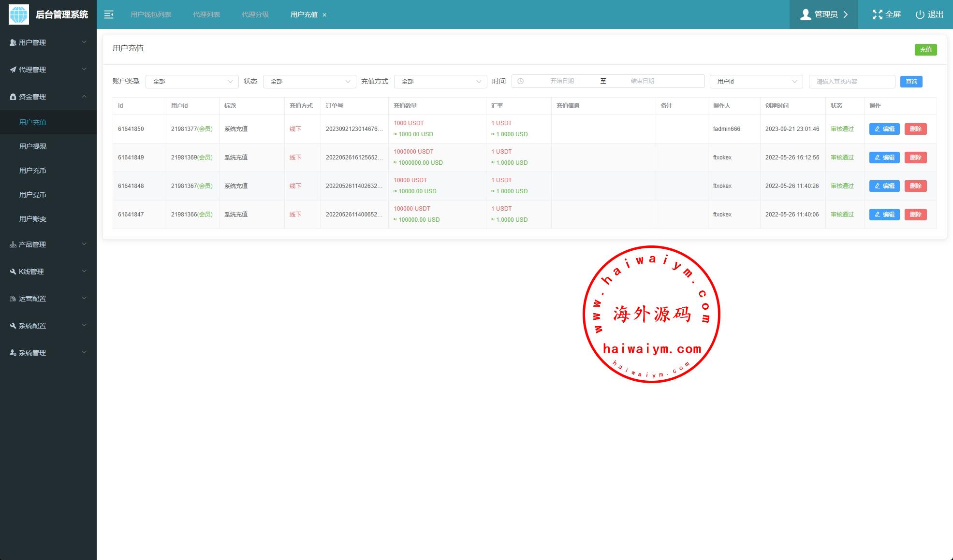Open 用户提现 in the sidebar
953x560 pixels.
33,146
